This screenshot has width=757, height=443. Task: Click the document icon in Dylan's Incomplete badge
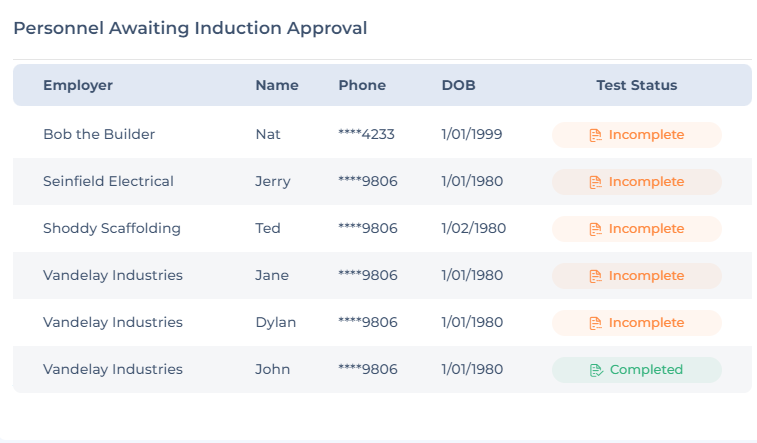pyautogui.click(x=595, y=323)
